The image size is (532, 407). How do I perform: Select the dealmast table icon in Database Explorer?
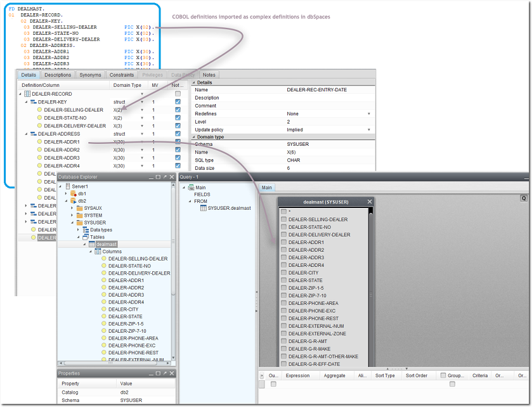point(91,244)
